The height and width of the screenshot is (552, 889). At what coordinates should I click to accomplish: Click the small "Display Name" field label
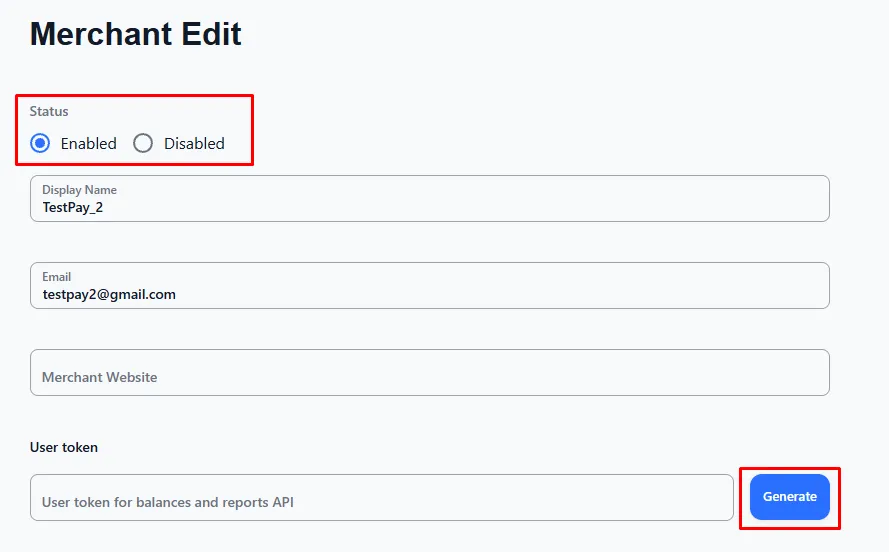click(x=79, y=189)
